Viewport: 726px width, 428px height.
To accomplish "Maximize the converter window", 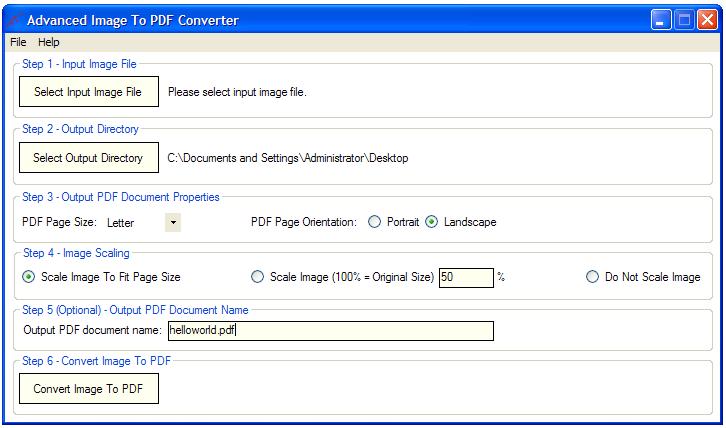I will click(x=685, y=19).
